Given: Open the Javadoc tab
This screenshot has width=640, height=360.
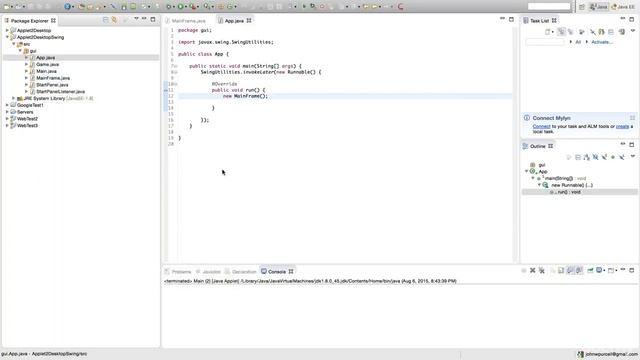Looking at the screenshot, I should (208, 271).
